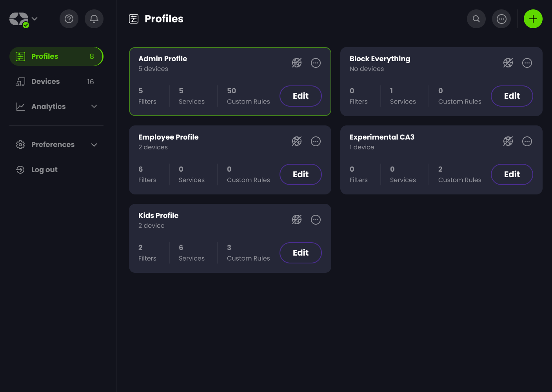Expand the Analytics menu chevron
Screen dimensions: 552x392
[x=94, y=106]
